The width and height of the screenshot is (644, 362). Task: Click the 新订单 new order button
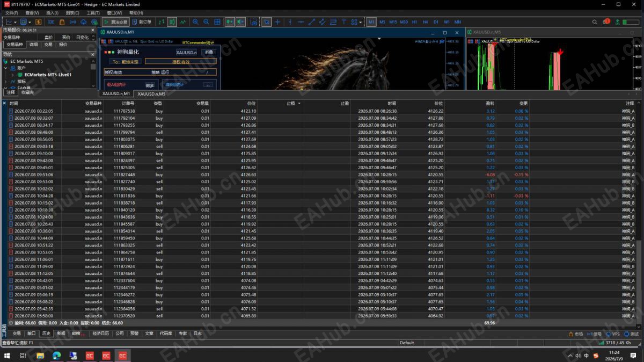(x=142, y=22)
